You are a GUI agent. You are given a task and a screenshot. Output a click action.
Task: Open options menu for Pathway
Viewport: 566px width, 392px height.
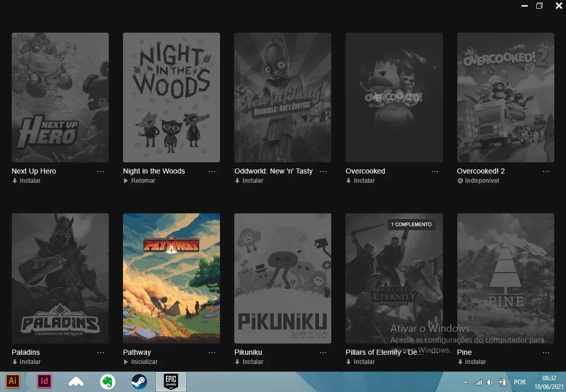[x=212, y=353]
